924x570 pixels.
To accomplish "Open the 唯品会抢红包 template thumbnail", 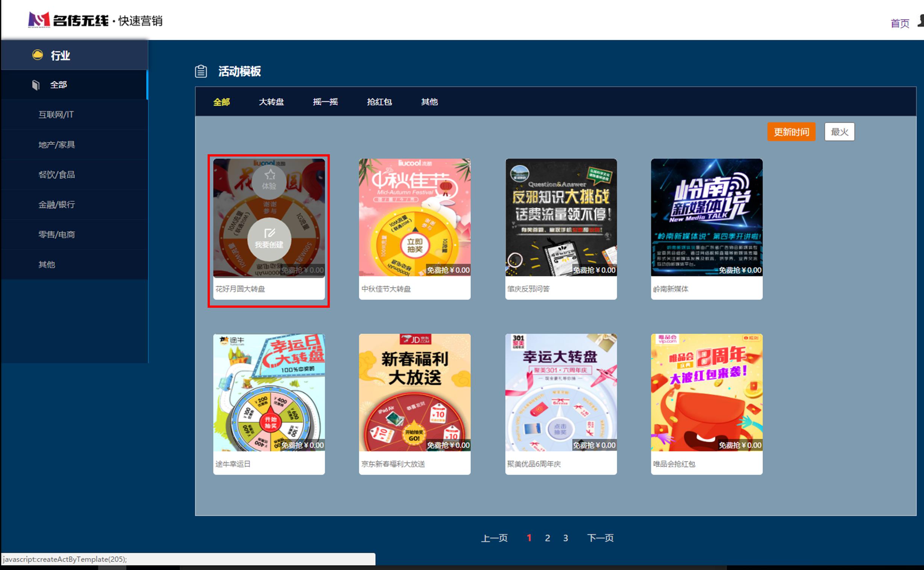I will click(707, 392).
